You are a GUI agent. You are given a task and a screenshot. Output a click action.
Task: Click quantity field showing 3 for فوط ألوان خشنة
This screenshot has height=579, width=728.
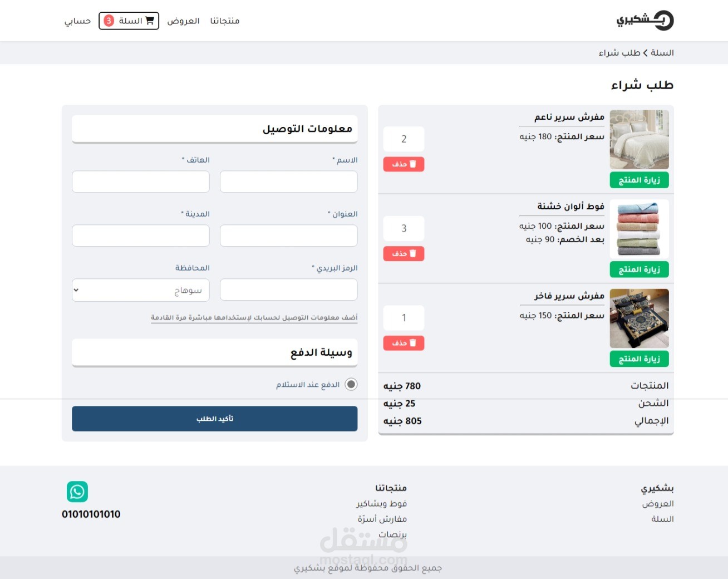tap(404, 228)
